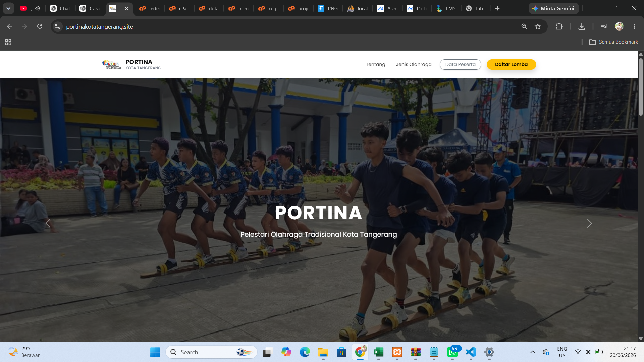Open the zoom magnifier in address bar
The width and height of the screenshot is (644, 362).
tap(524, 26)
